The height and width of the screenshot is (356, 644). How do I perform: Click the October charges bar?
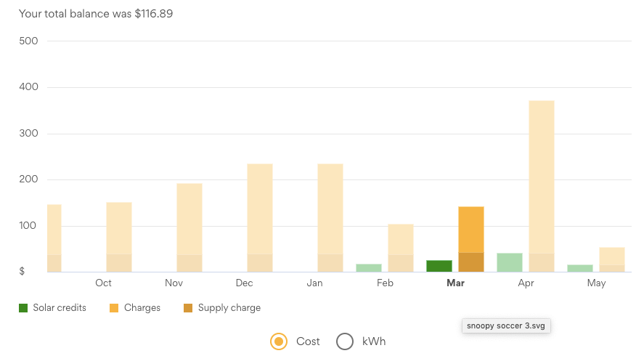(119, 227)
